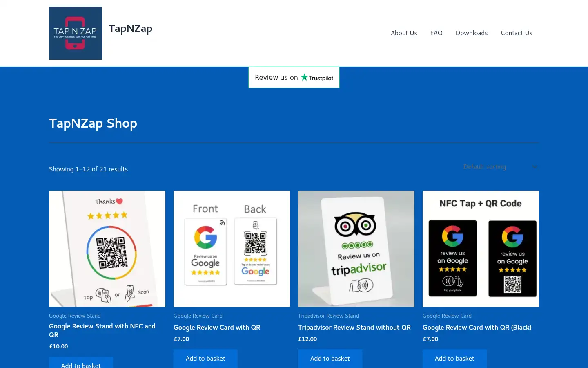Open the Default sorting dropdown
Screen dimensions: 588x368
pyautogui.click(x=501, y=167)
